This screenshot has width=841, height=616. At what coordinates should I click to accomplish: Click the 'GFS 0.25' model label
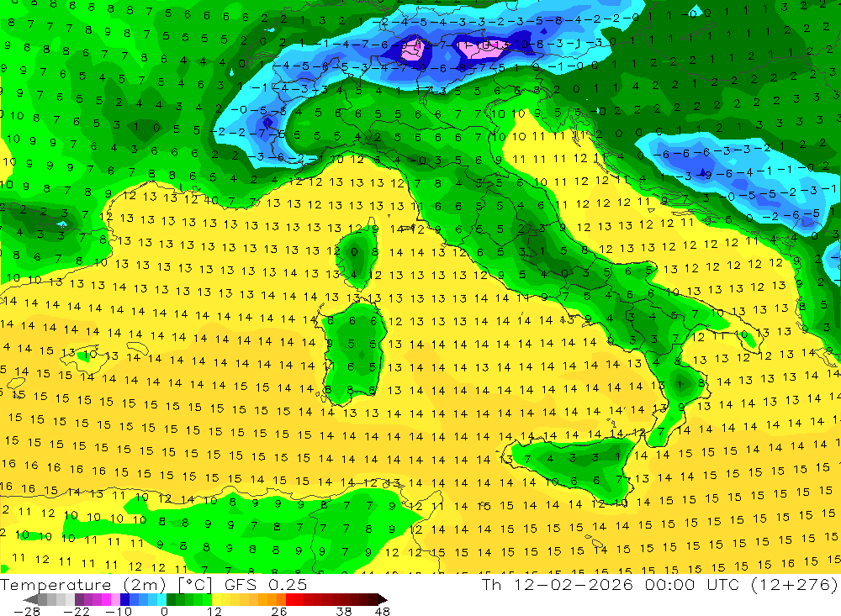(x=266, y=585)
